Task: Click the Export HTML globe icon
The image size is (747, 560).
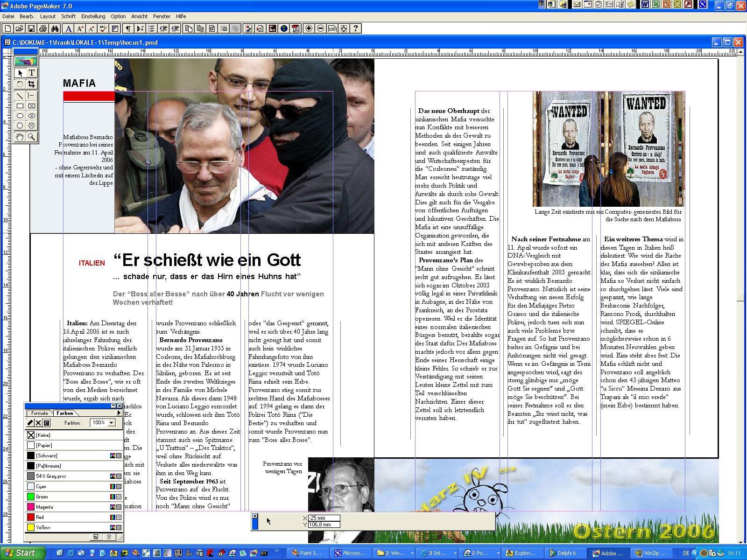Action: point(284,28)
